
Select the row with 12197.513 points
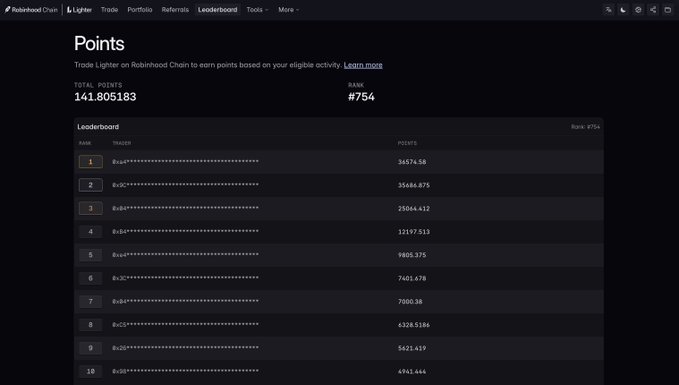(339, 232)
